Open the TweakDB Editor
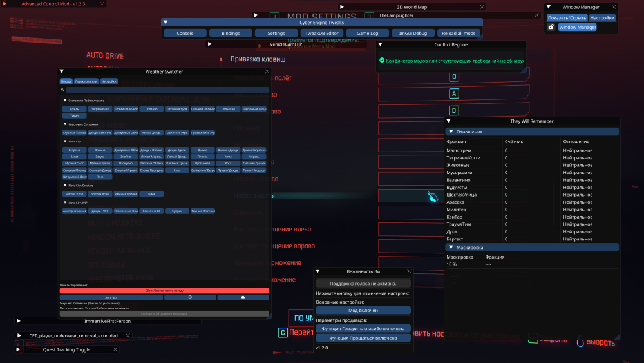Image resolution: width=644 pixels, height=363 pixels. 321,34
